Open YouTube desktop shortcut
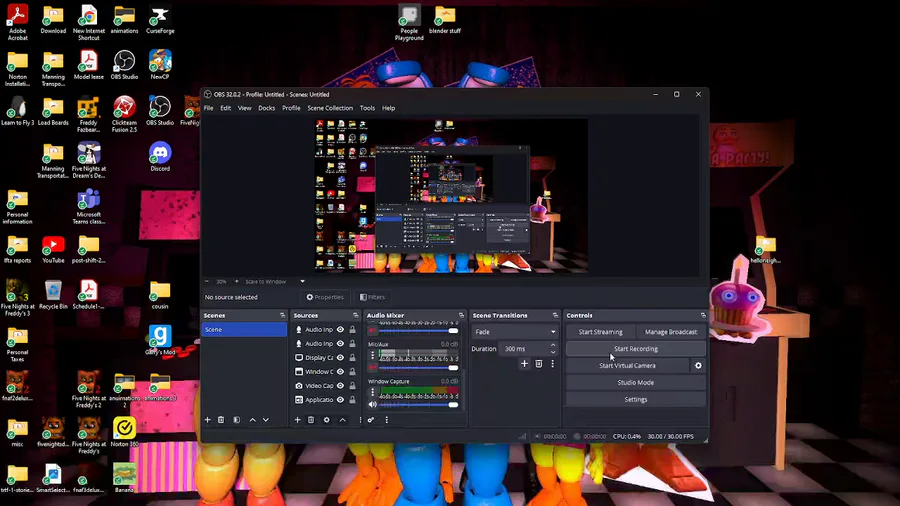The width and height of the screenshot is (900, 506). [53, 249]
